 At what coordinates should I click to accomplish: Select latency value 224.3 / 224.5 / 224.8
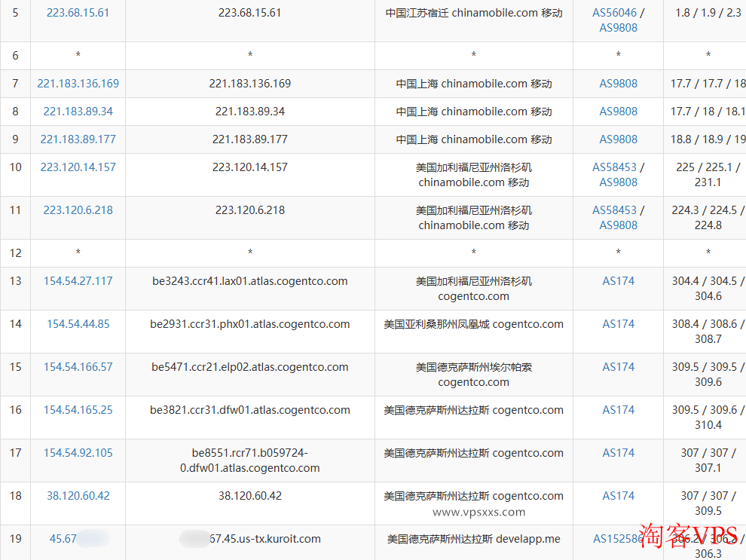point(708,218)
